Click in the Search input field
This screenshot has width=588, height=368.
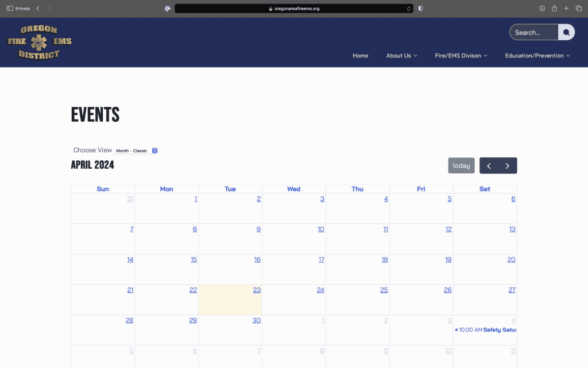[x=533, y=33]
